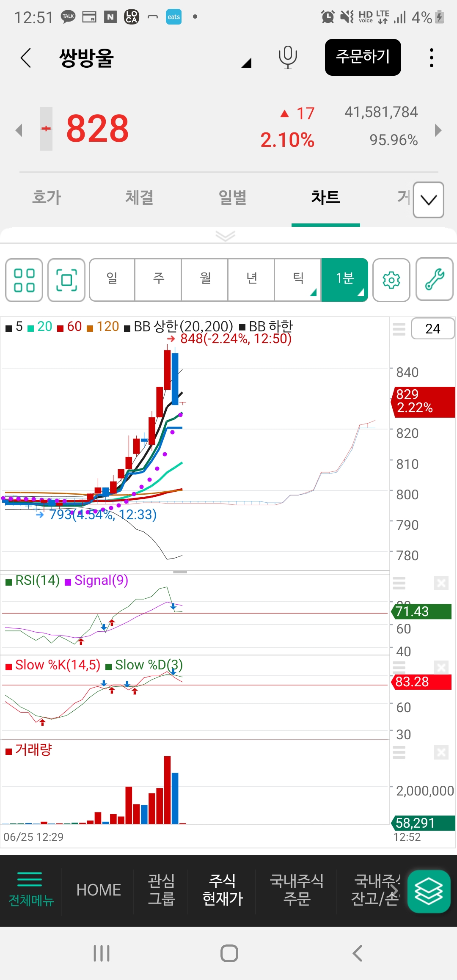The height and width of the screenshot is (980, 457).
Task: Go back using the top-left arrow
Action: point(26,58)
